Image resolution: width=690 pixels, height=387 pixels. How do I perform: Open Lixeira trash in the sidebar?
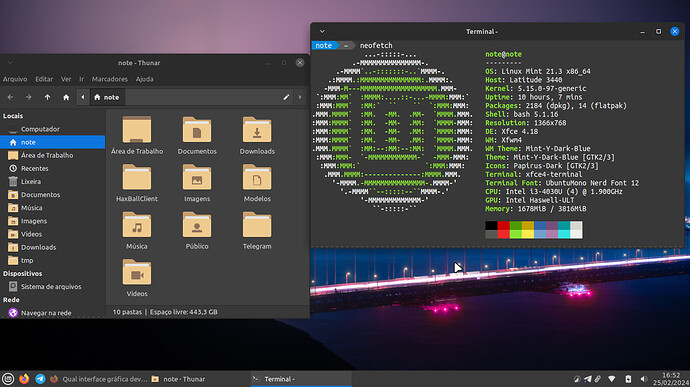tap(53, 181)
